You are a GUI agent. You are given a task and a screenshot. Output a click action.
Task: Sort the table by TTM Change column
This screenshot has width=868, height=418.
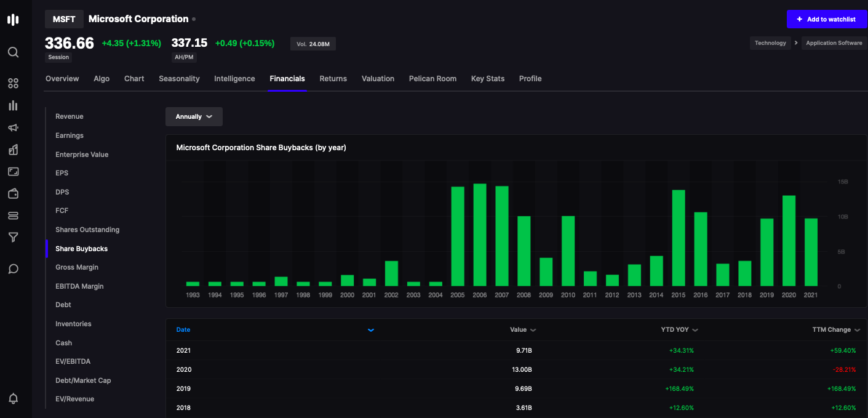(x=836, y=330)
